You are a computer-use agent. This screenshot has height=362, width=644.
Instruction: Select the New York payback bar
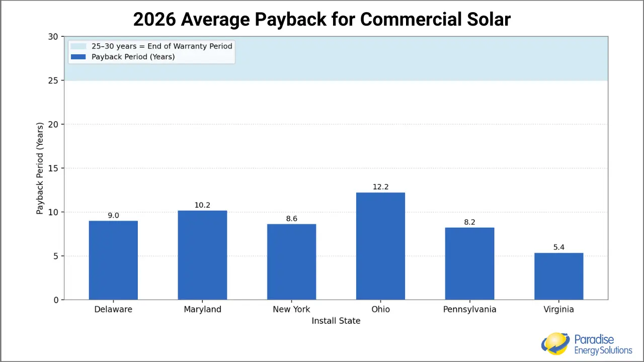291,261
